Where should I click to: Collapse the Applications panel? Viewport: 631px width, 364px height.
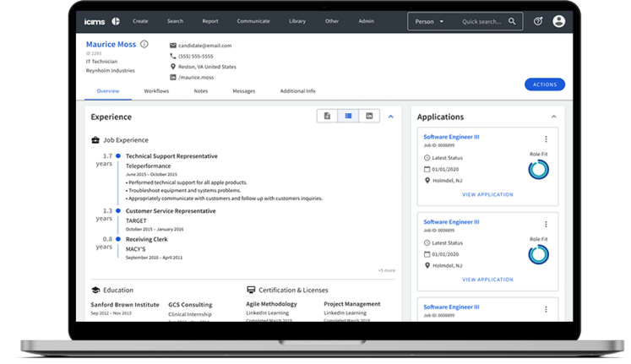[554, 117]
